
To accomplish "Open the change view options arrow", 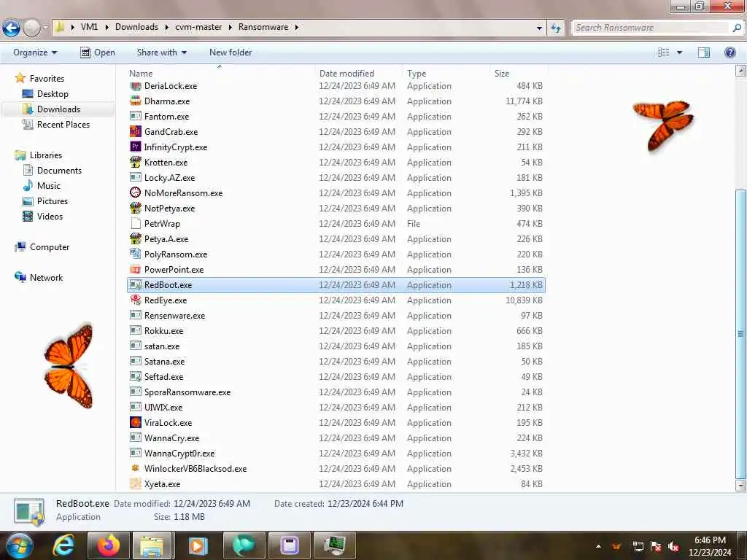I will click(680, 52).
